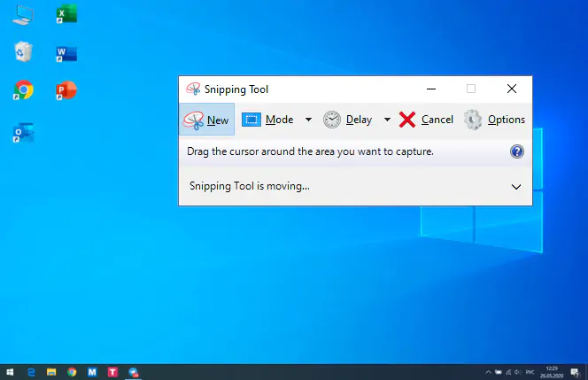Click the battery tray icon
Screen dimensions: 588x380
coord(499,372)
